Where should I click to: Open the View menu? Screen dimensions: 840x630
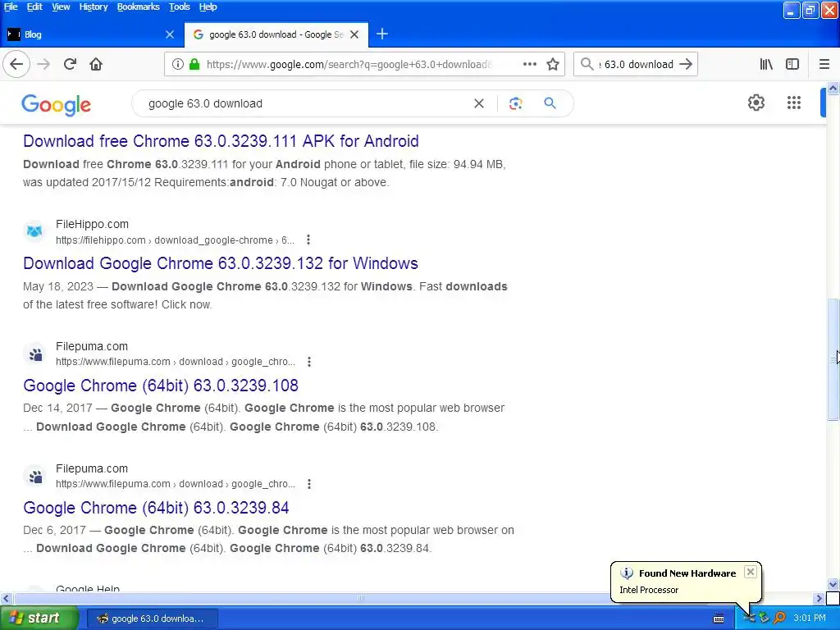pyautogui.click(x=61, y=7)
